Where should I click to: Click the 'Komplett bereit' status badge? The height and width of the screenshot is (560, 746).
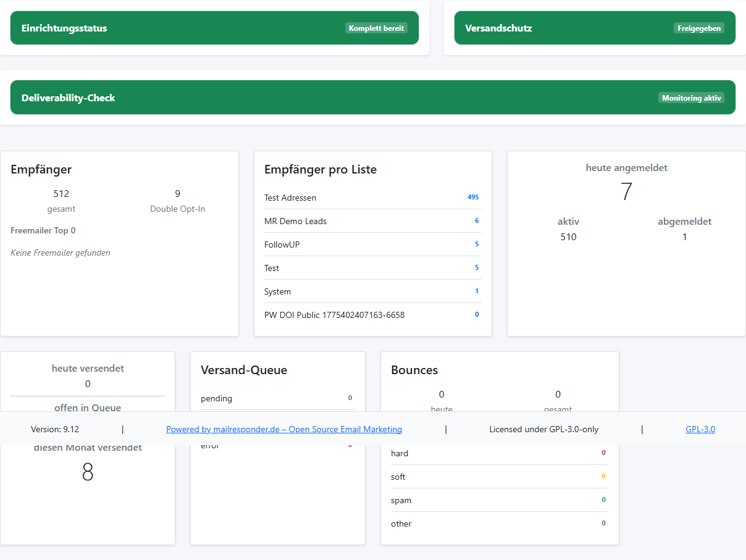(376, 27)
